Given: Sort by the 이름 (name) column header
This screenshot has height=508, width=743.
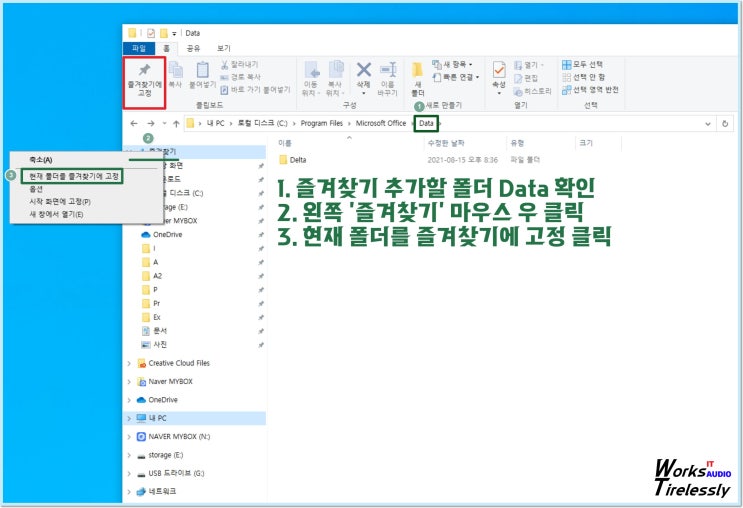Looking at the screenshot, I should point(285,143).
